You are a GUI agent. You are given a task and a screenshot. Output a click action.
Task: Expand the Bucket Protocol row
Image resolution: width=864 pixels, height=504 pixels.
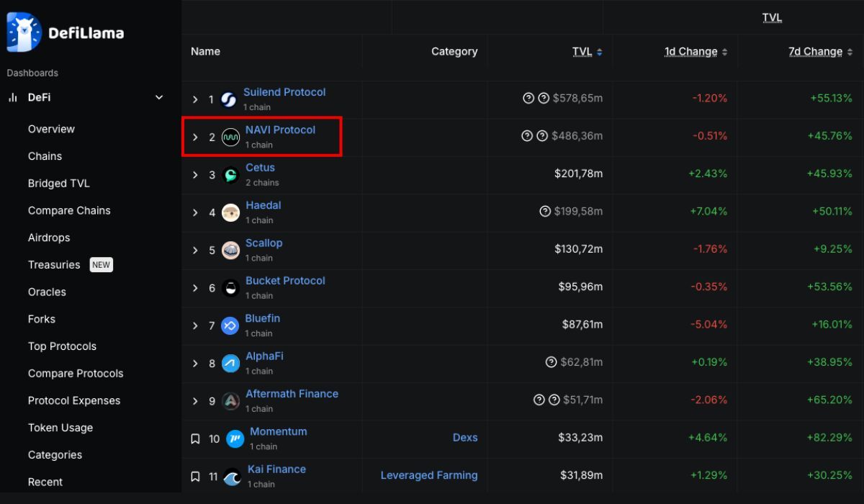pyautogui.click(x=195, y=288)
